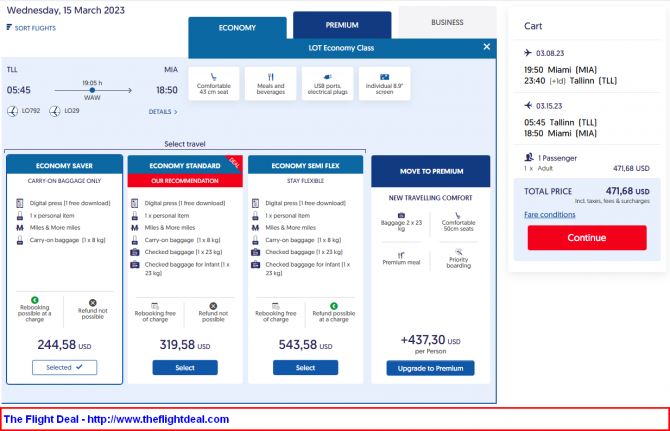Click the Premium meal icon
This screenshot has height=431, width=670.
tap(401, 255)
